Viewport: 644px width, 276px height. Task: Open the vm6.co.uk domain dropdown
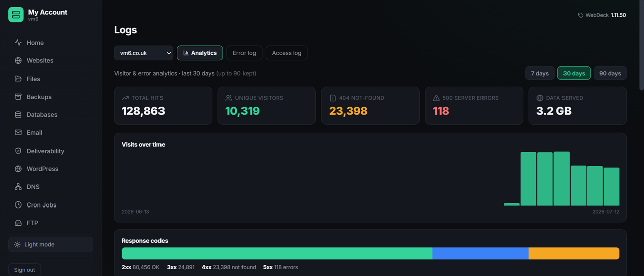pyautogui.click(x=143, y=53)
